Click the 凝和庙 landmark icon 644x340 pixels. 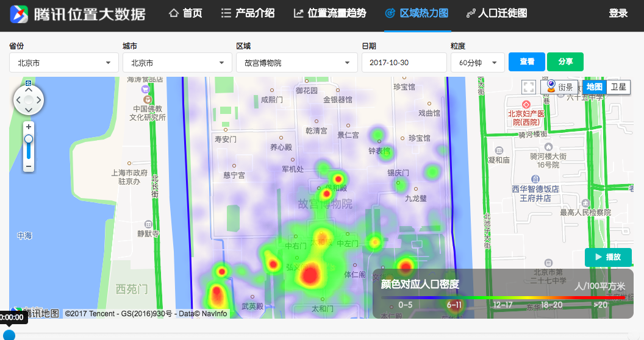tap(499, 151)
